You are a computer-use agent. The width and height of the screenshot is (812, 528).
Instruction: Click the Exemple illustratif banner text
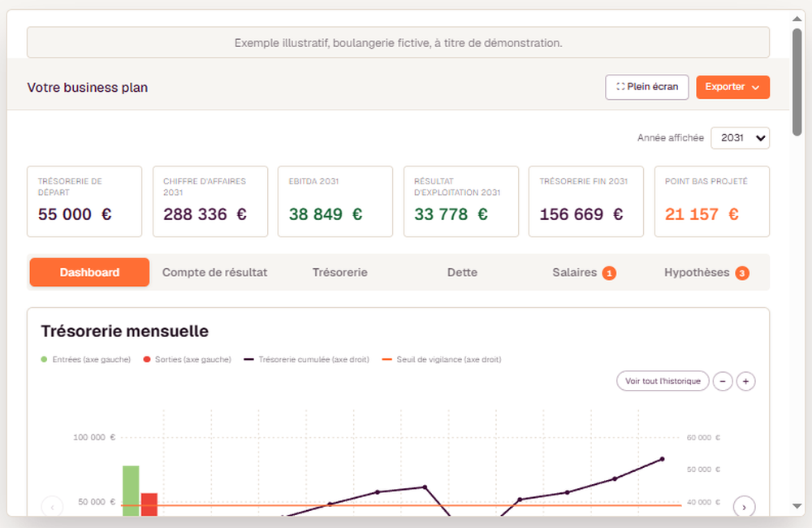tap(398, 43)
